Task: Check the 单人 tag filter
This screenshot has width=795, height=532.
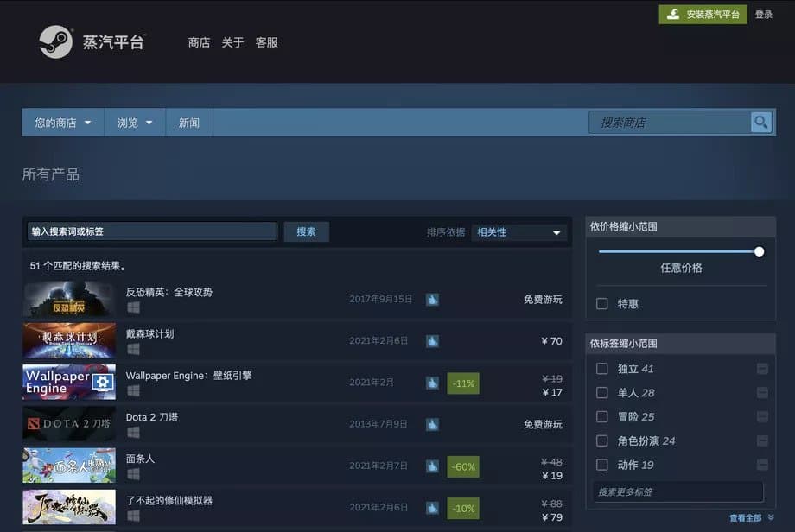Action: click(601, 393)
